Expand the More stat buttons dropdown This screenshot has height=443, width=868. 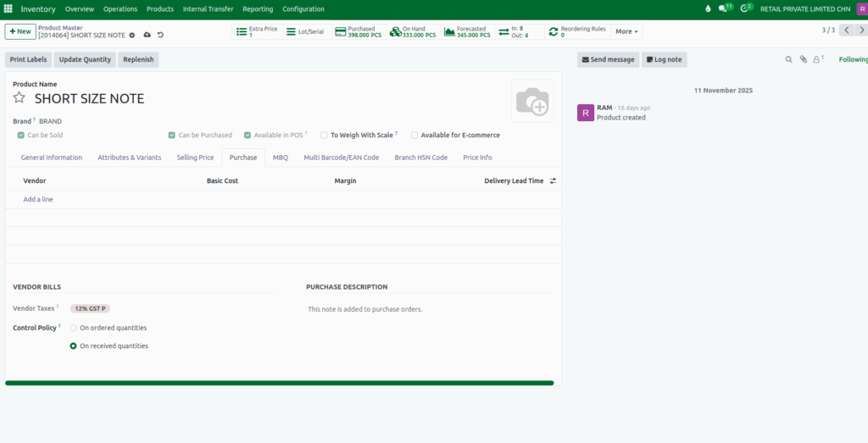(626, 31)
